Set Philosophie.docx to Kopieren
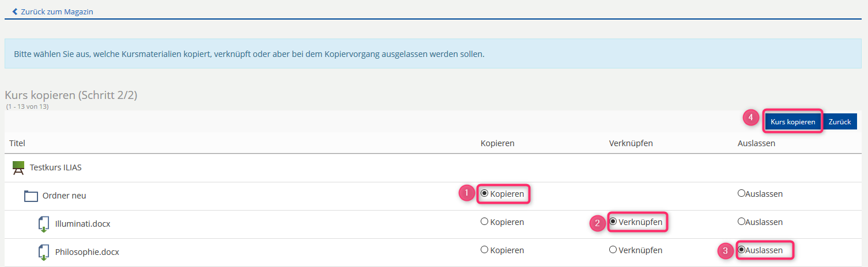 click(x=485, y=250)
